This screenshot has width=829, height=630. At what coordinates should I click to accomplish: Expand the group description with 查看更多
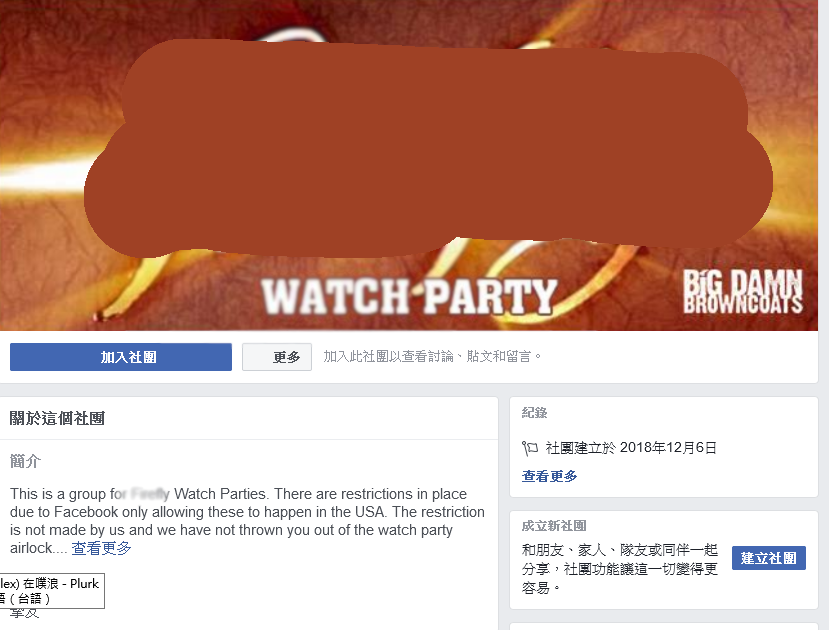(102, 548)
